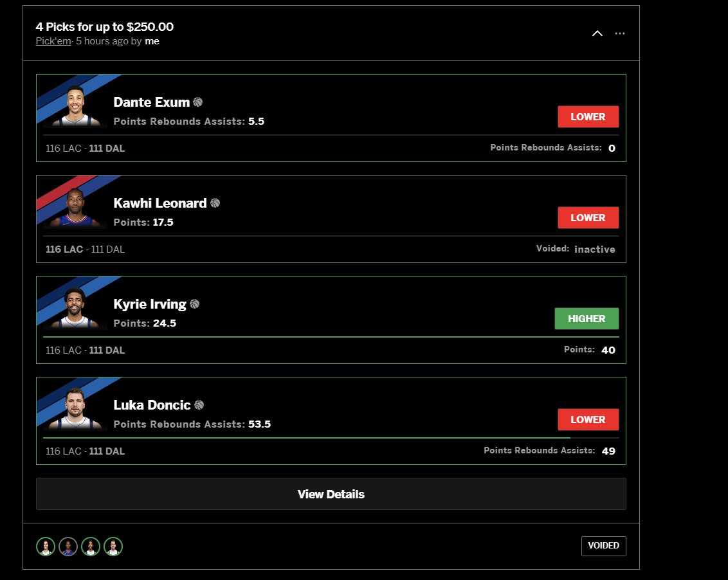This screenshot has width=728, height=580.
Task: Click Dante Exum name text
Action: tap(151, 102)
